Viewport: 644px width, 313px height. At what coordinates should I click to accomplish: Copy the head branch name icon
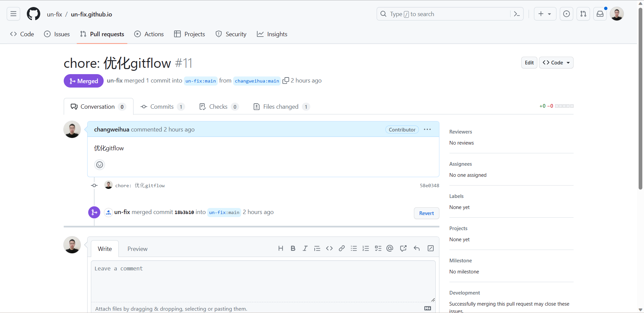coord(285,81)
